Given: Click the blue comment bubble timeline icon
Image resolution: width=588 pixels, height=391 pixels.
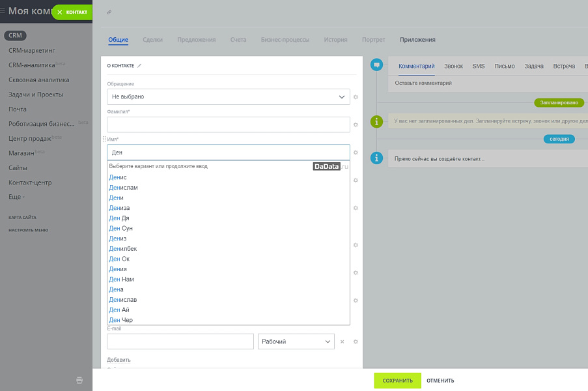Looking at the screenshot, I should (x=376, y=65).
